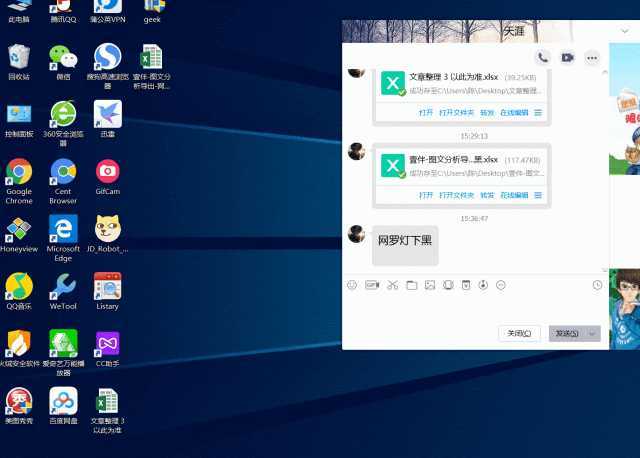Select the 火绒安全软件 desktop icon
Screen dimensions: 640x458
[x=19, y=349]
